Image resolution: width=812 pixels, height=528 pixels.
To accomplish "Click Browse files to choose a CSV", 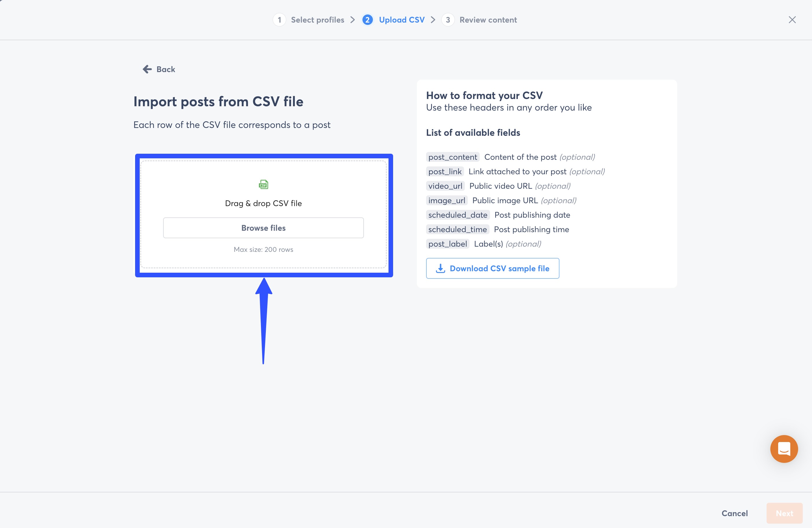I will click(263, 228).
